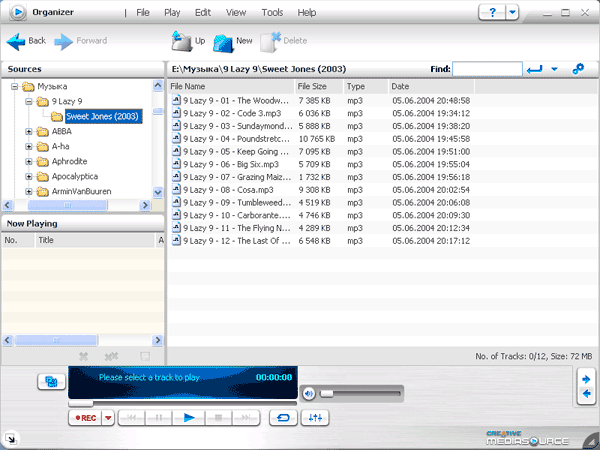Open the Tools menu
The width and height of the screenshot is (600, 450).
point(272,13)
